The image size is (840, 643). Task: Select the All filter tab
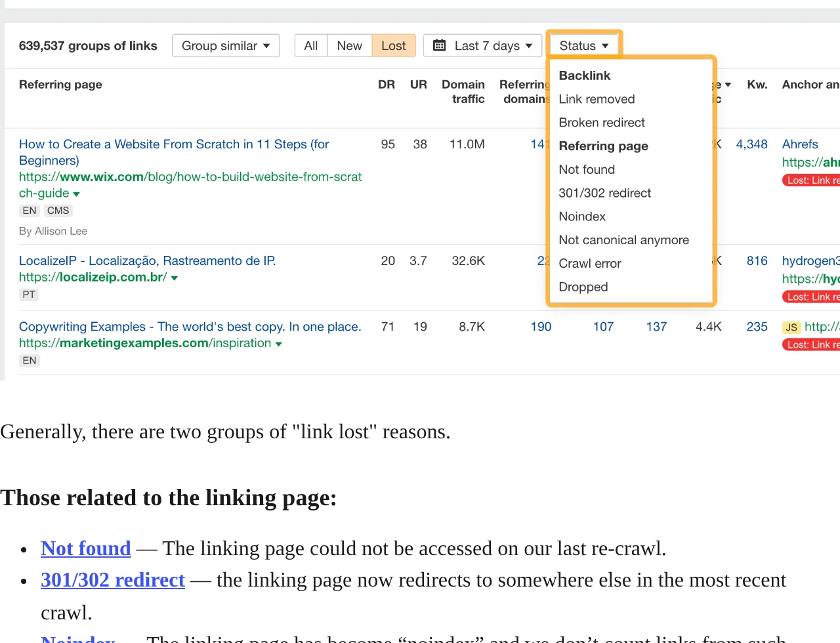(x=311, y=46)
